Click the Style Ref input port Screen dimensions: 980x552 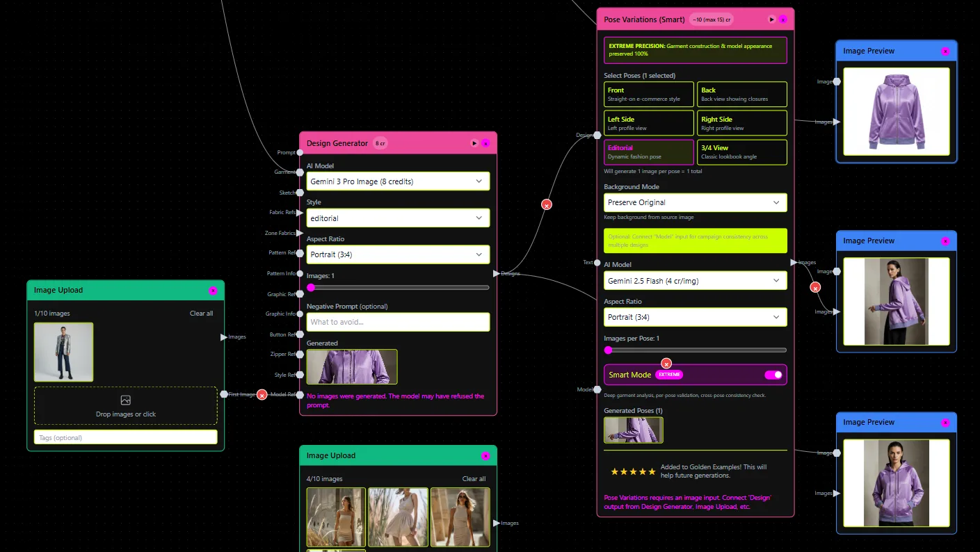click(x=300, y=375)
